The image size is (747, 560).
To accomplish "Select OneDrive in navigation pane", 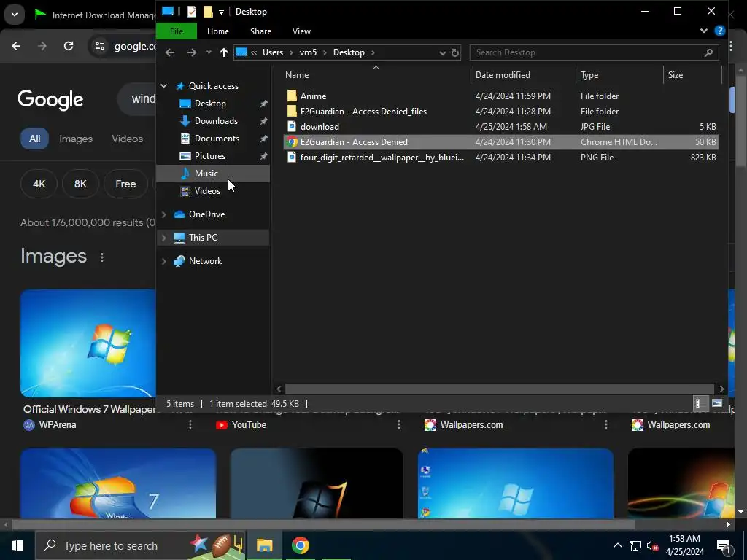I will [x=206, y=214].
